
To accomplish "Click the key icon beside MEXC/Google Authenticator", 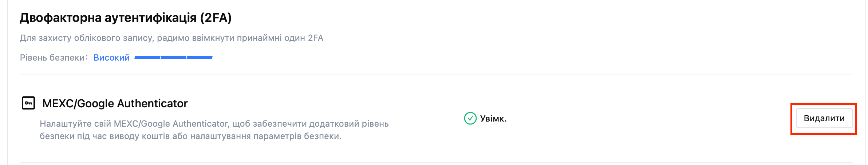I will tap(28, 103).
